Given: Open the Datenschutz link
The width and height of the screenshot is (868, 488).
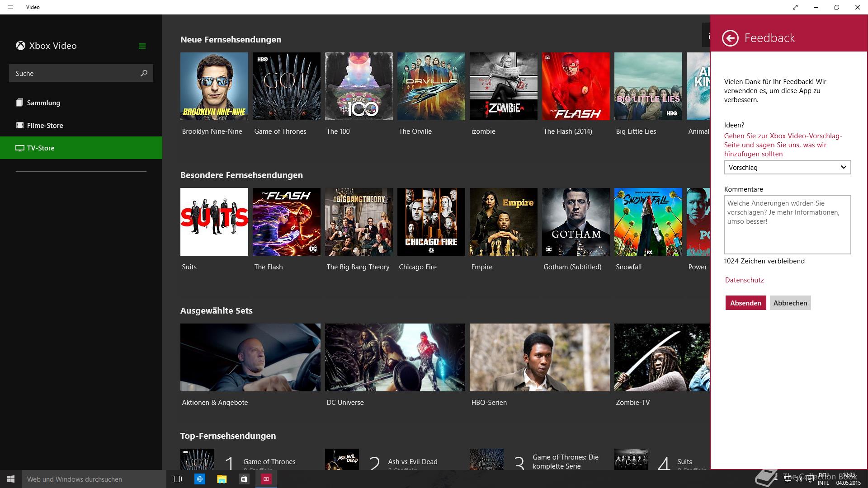Looking at the screenshot, I should (744, 280).
